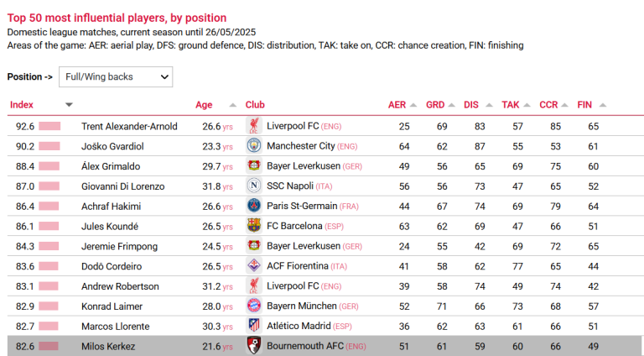Select player name Joško Gvardiol
Image resolution: width=644 pixels, height=356 pixels.
[x=112, y=146]
